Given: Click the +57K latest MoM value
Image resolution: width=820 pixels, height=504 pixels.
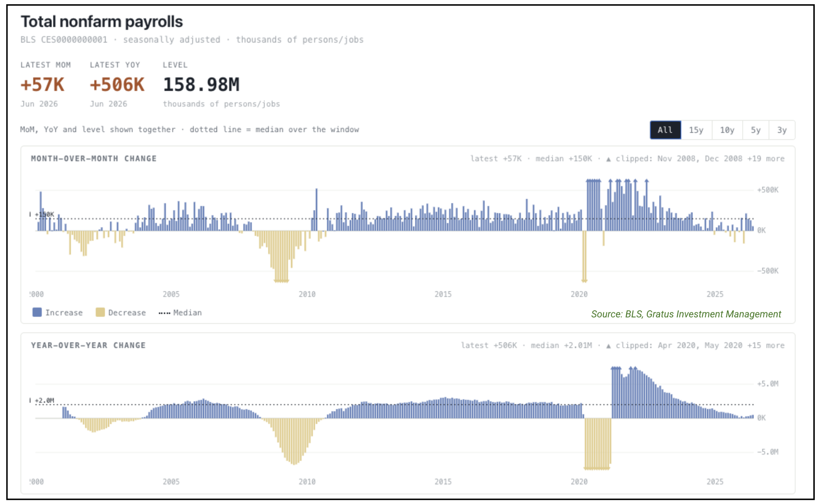Looking at the screenshot, I should (42, 85).
